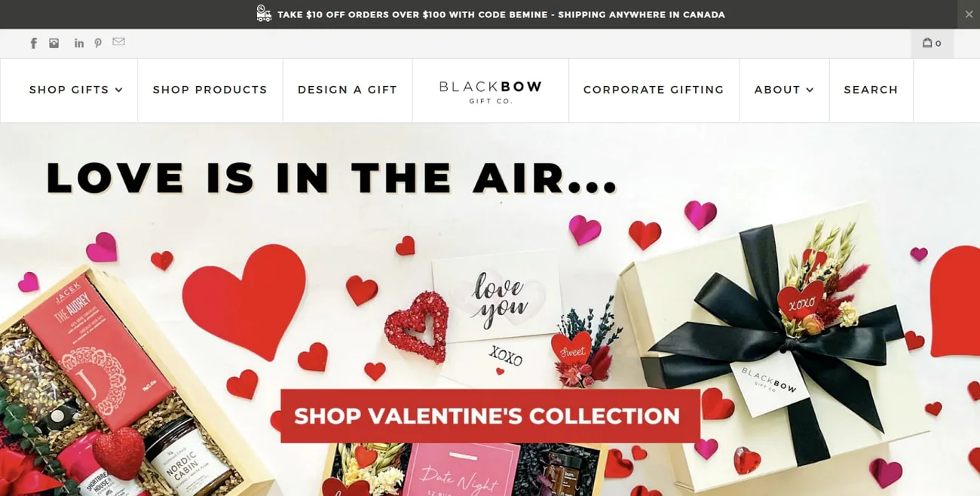Click the delivery truck icon in banner
The width and height of the screenshot is (980, 496).
[x=264, y=14]
